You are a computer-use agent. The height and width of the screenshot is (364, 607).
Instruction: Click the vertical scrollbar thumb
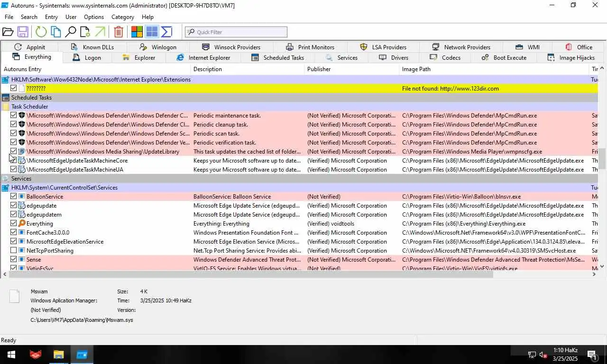[x=602, y=158]
